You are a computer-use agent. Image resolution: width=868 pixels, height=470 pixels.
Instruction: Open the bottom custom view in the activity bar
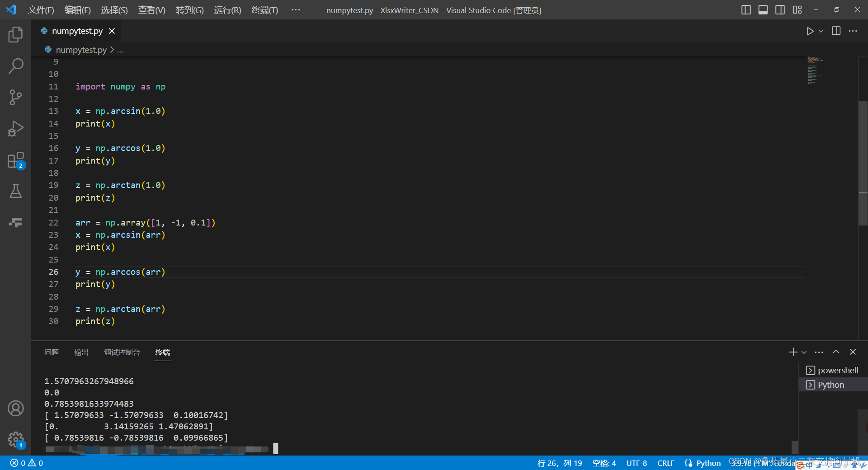click(x=15, y=222)
